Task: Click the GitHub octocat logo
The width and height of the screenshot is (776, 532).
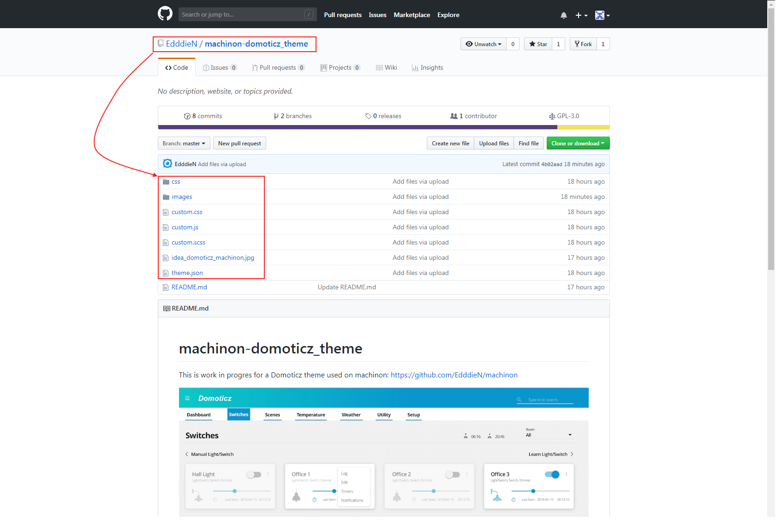Action: click(x=165, y=14)
